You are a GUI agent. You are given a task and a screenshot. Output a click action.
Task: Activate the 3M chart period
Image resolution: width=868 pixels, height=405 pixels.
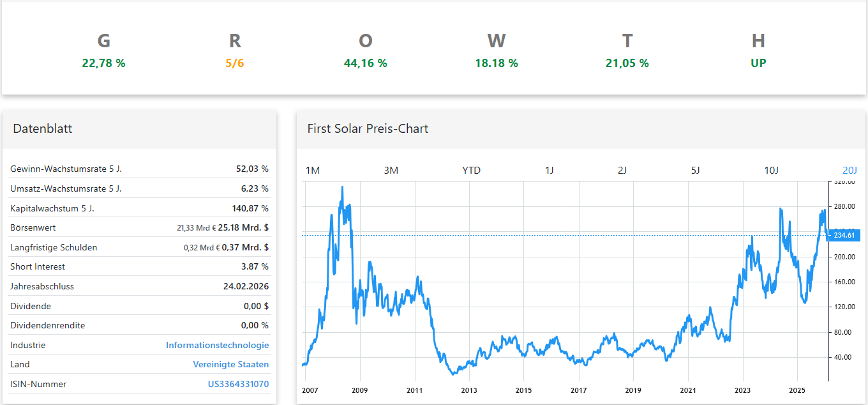point(391,170)
